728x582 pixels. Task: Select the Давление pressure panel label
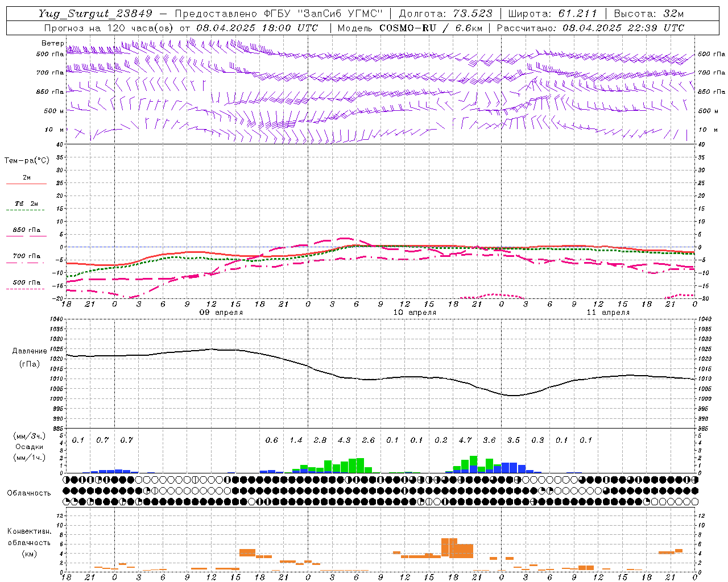pos(30,351)
